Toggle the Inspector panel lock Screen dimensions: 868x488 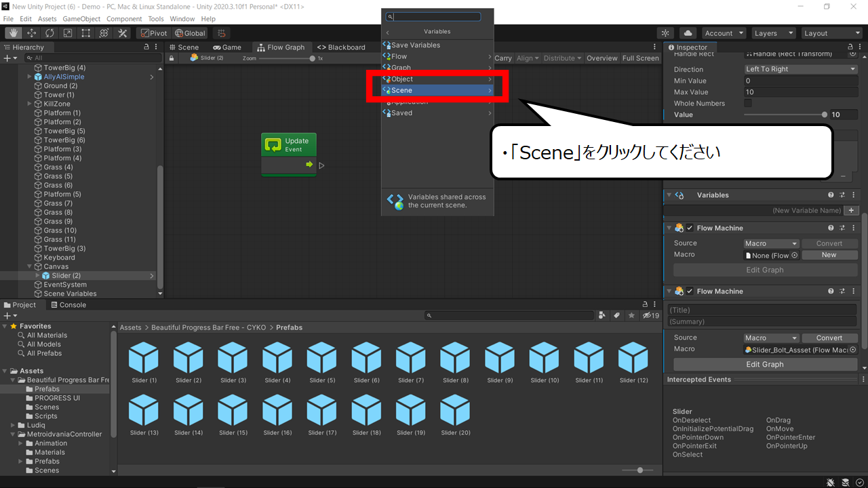click(x=850, y=47)
